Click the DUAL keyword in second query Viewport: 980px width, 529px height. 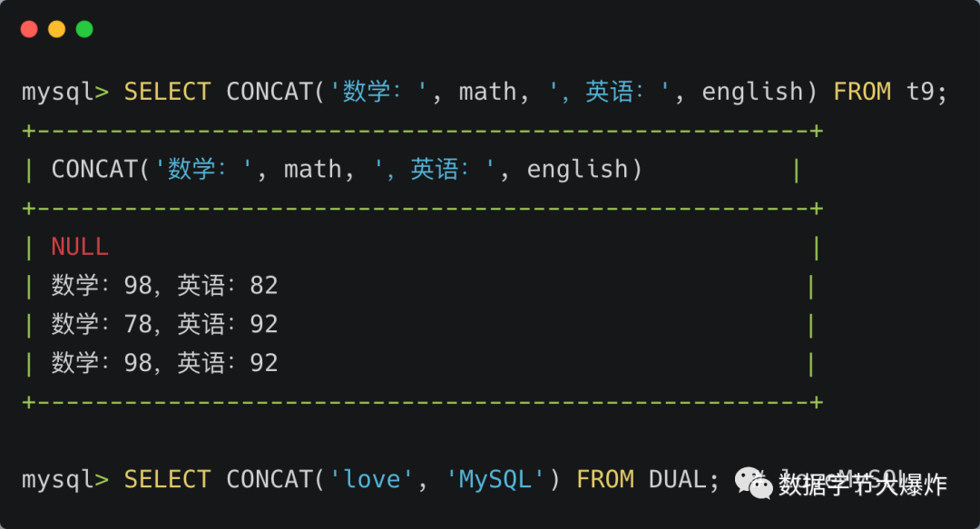point(678,480)
